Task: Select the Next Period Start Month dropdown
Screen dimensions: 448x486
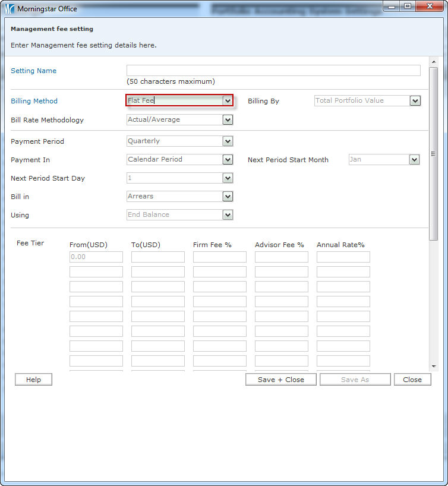Action: 414,160
